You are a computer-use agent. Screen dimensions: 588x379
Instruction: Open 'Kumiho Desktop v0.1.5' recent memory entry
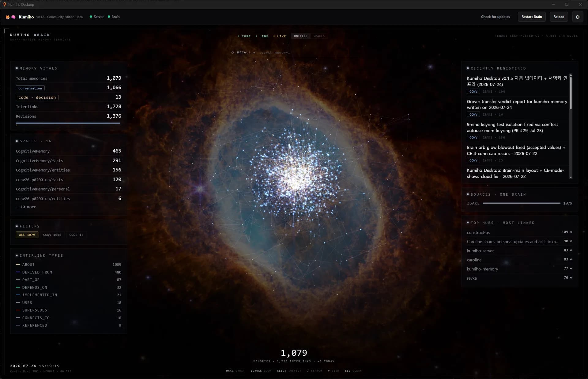[517, 84]
